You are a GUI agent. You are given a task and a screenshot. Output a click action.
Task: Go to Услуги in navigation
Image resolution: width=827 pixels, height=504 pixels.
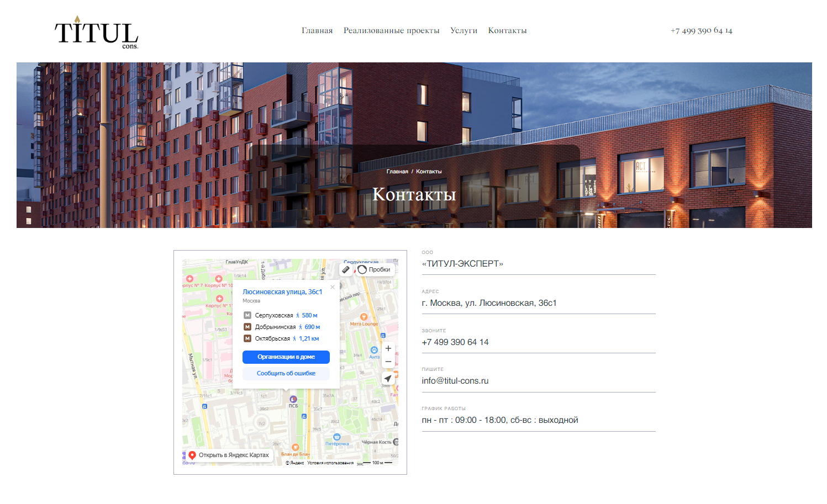pyautogui.click(x=463, y=30)
